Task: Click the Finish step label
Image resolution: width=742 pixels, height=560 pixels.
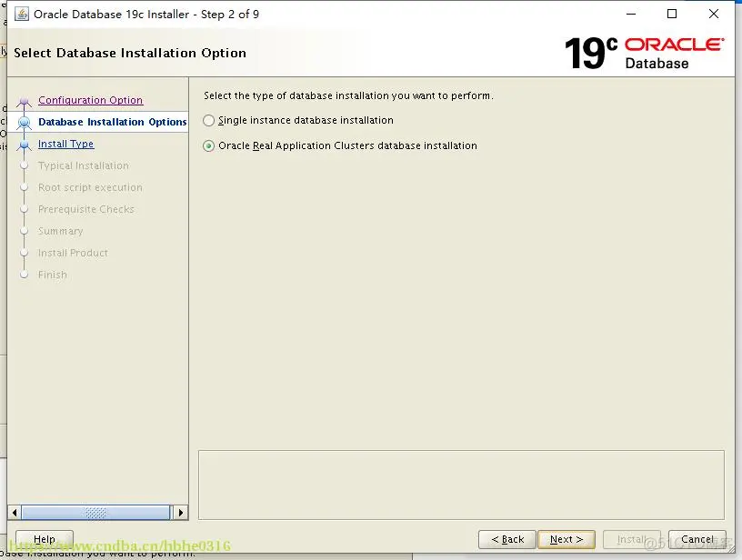Action: (53, 275)
